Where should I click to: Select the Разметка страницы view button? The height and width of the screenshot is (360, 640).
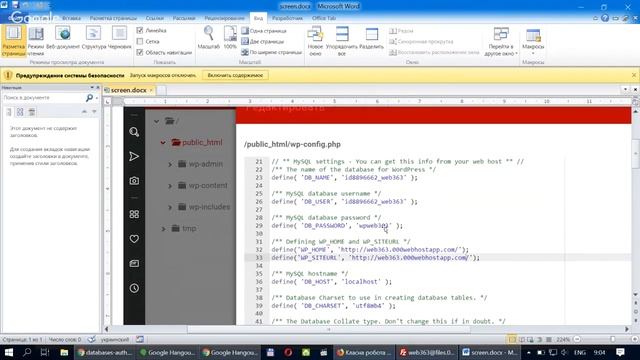click(13, 41)
